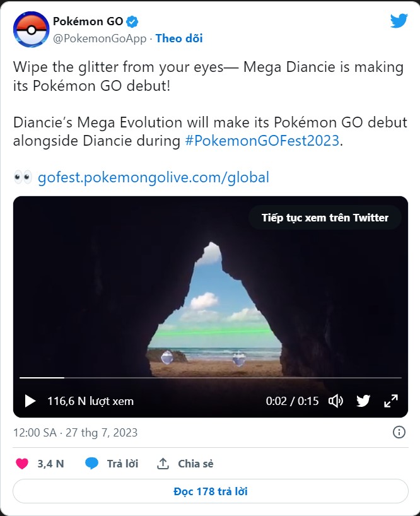420x516 pixels.
Task: Mute the video with the volume icon
Action: coord(337,400)
